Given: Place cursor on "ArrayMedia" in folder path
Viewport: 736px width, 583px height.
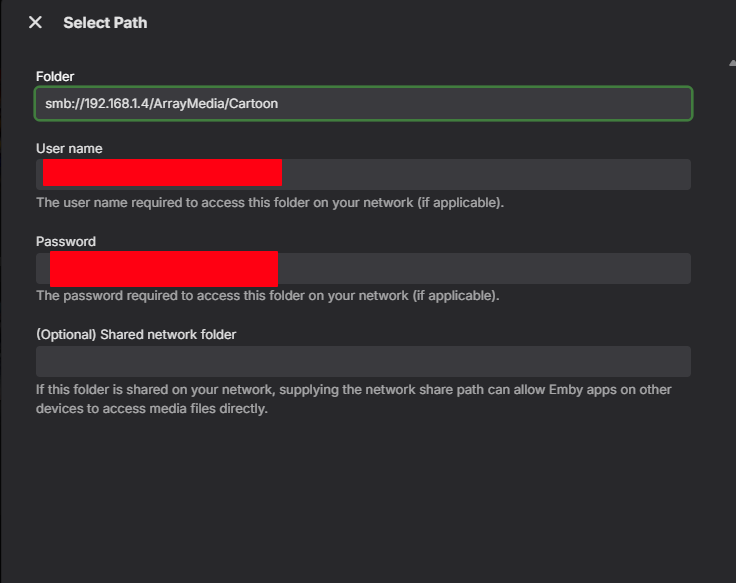Looking at the screenshot, I should click(189, 104).
